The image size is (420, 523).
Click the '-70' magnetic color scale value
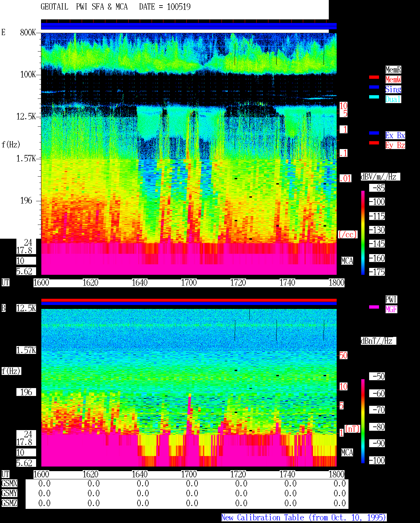point(377,410)
